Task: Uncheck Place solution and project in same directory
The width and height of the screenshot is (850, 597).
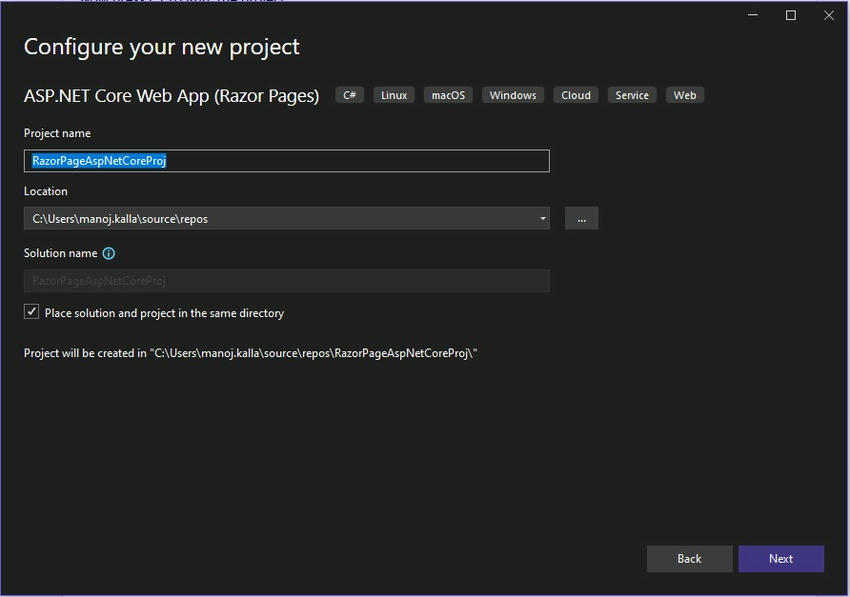Action: click(x=32, y=312)
